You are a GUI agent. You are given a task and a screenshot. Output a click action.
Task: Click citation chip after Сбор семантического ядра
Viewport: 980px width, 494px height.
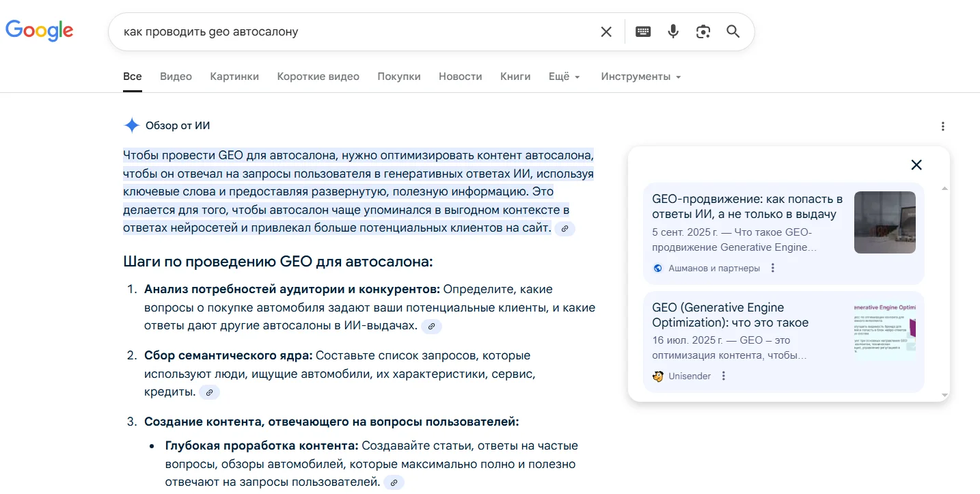pyautogui.click(x=209, y=392)
